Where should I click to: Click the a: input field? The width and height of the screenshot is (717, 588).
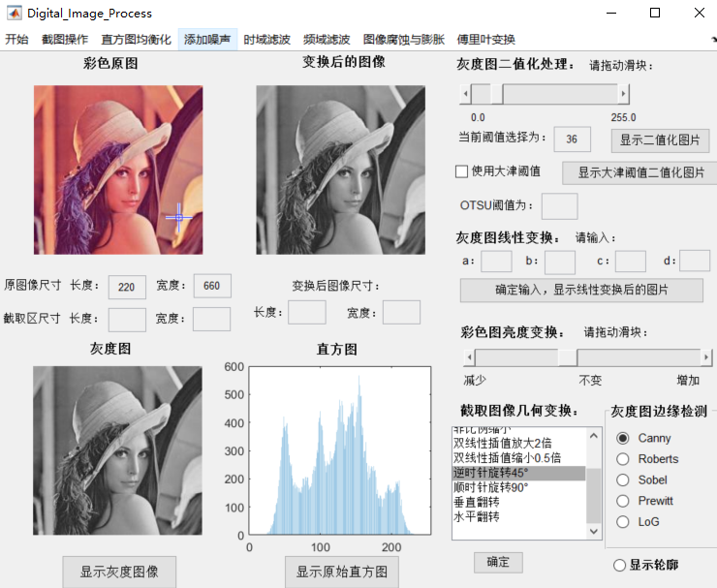496,262
